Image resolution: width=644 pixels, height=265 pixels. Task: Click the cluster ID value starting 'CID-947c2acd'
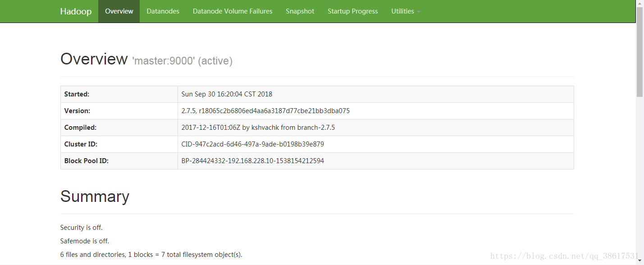coord(253,144)
